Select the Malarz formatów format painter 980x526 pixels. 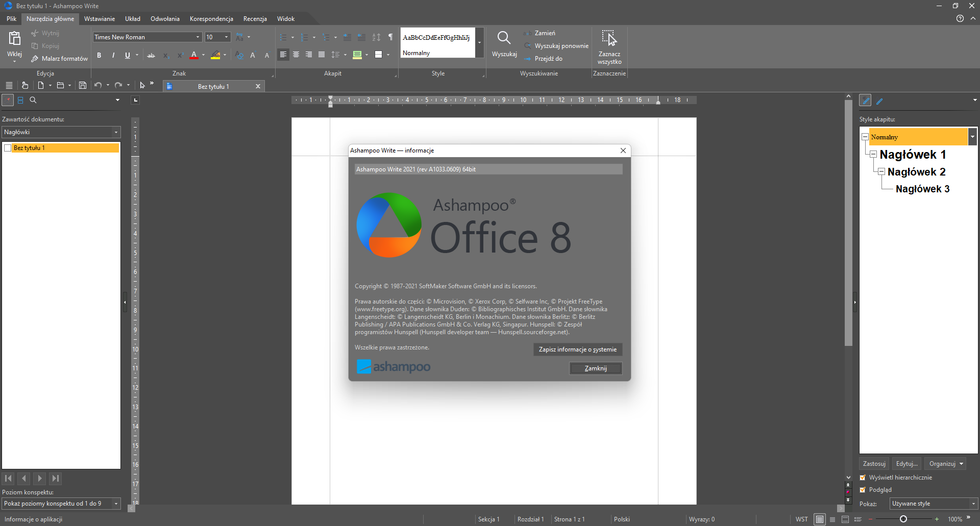(59, 59)
